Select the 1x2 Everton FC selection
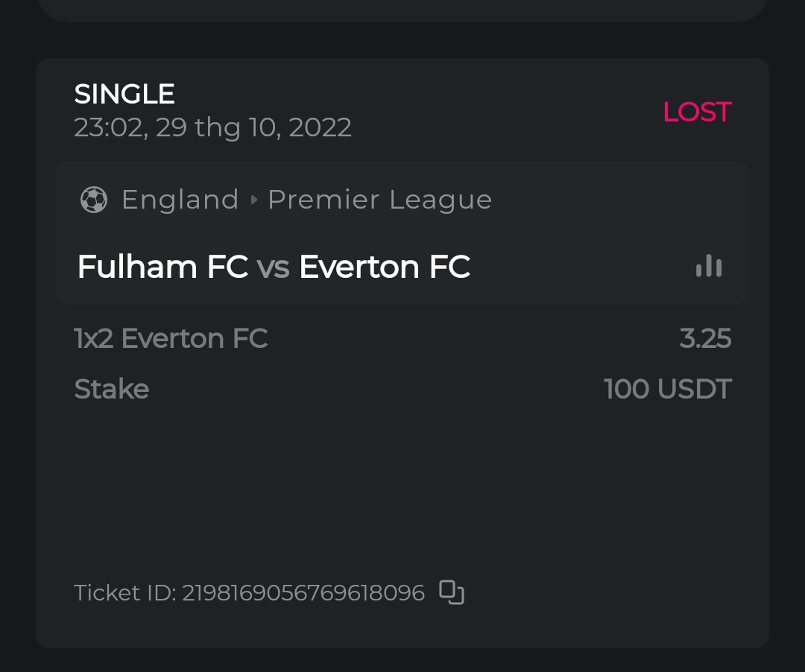Screen dimensions: 805x672 pyautogui.click(x=171, y=339)
